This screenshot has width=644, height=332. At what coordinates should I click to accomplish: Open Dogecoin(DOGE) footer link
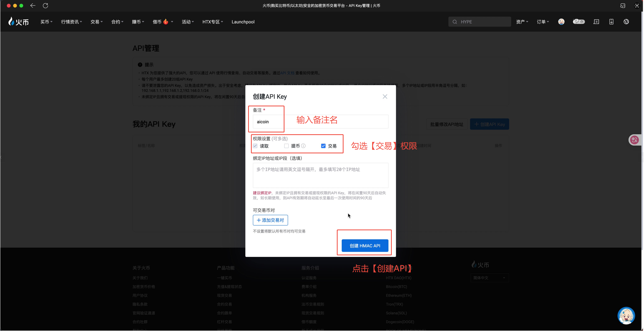400,322
